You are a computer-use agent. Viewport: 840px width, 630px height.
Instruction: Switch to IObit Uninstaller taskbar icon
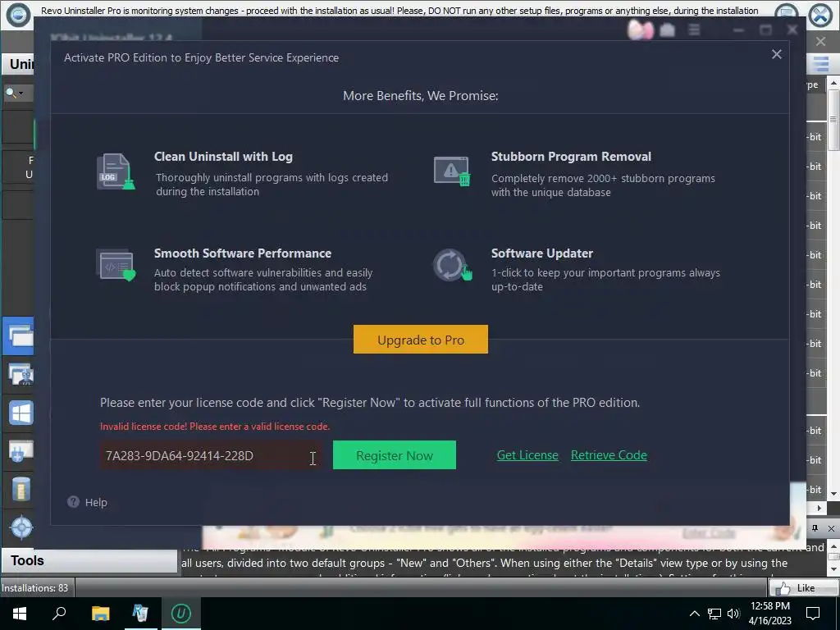181,613
